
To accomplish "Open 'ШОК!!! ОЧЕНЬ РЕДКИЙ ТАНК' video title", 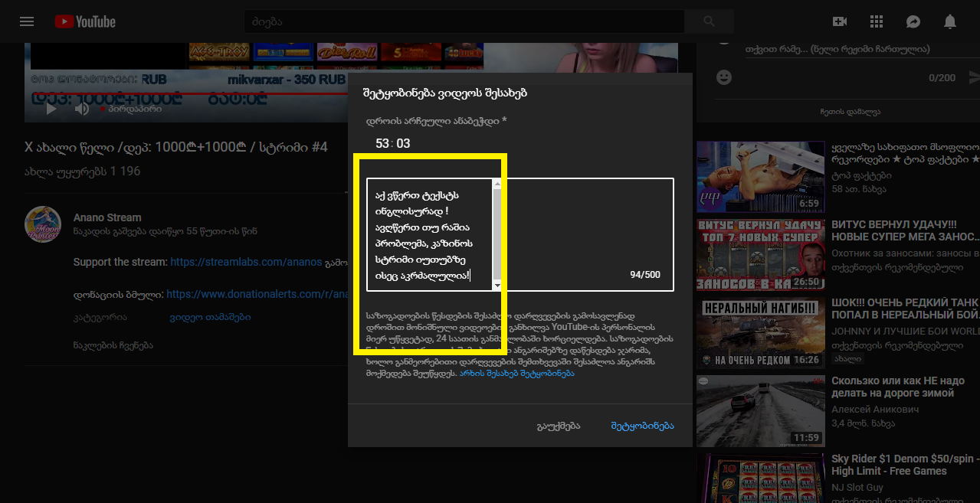I will tap(906, 309).
